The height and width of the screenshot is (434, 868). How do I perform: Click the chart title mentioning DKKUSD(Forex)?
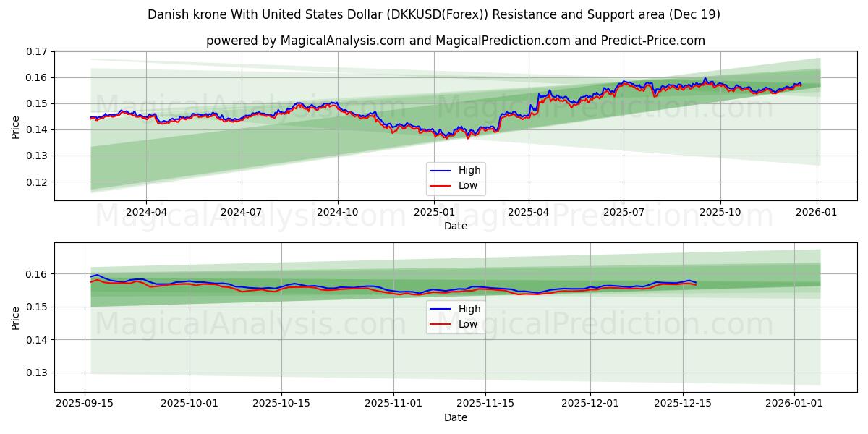coord(434,12)
